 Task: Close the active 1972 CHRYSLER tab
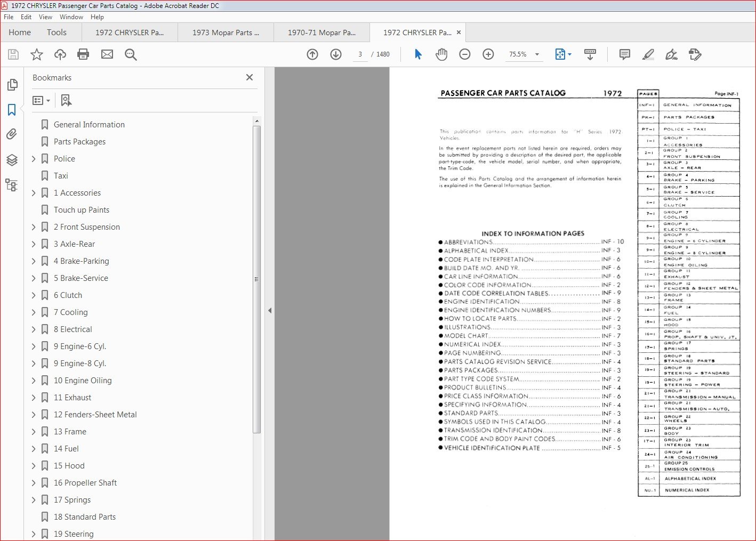pos(459,33)
